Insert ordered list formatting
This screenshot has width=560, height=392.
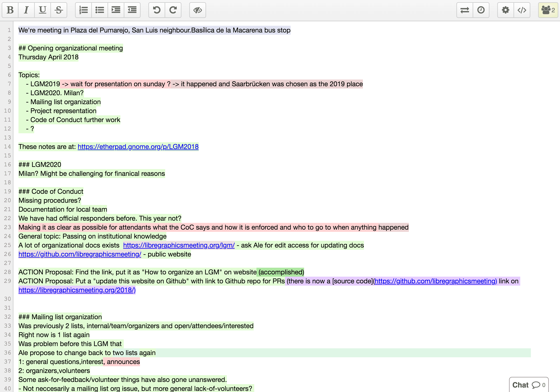point(83,9)
